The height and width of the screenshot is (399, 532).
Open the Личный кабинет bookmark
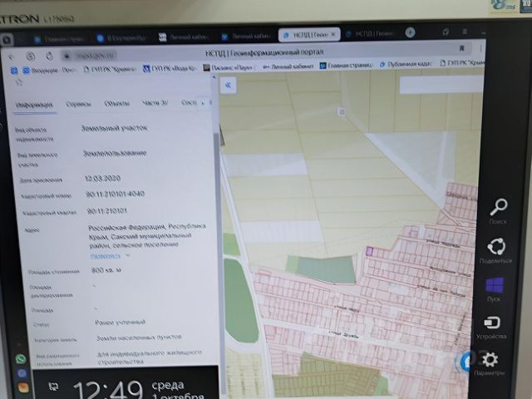pos(288,66)
